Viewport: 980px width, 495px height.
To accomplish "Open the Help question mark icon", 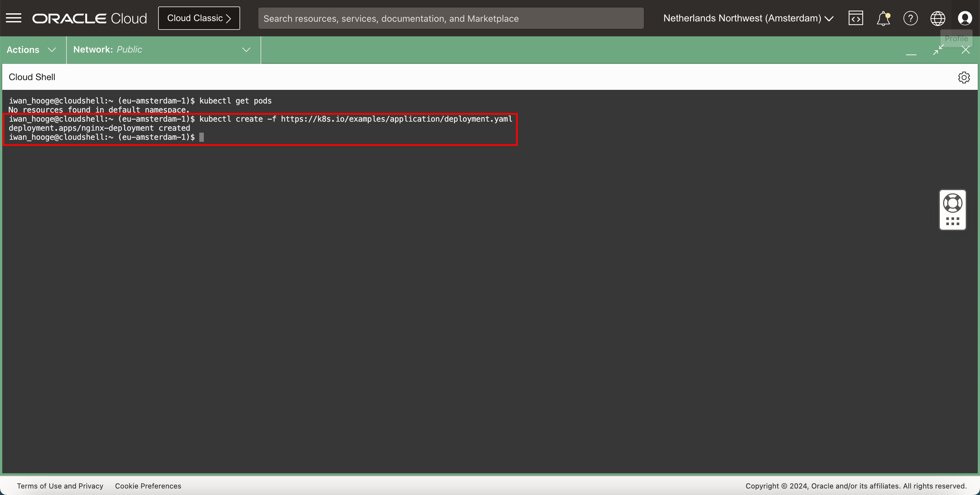I will tap(910, 18).
